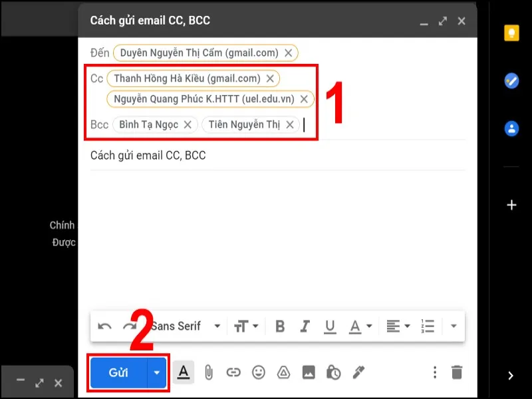Viewport: 532px width, 399px height.
Task: Remove the Bình Tạ Ngọc recipient chip
Action: click(188, 124)
